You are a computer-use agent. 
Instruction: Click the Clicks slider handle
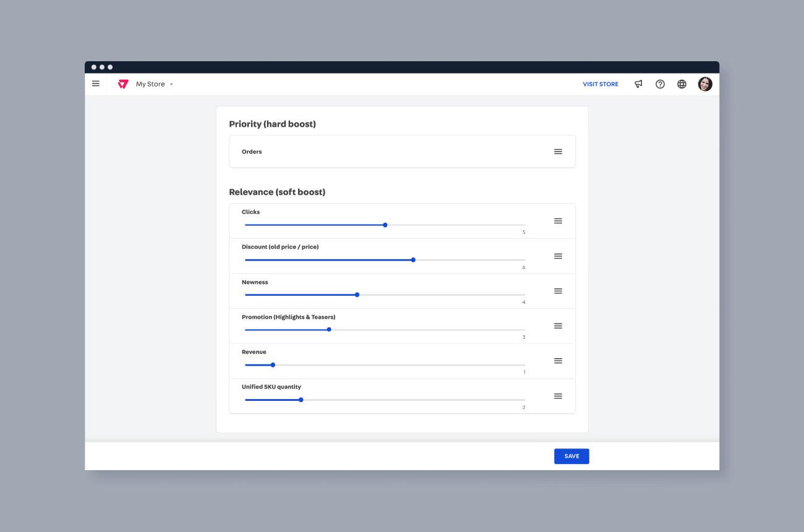pos(385,225)
